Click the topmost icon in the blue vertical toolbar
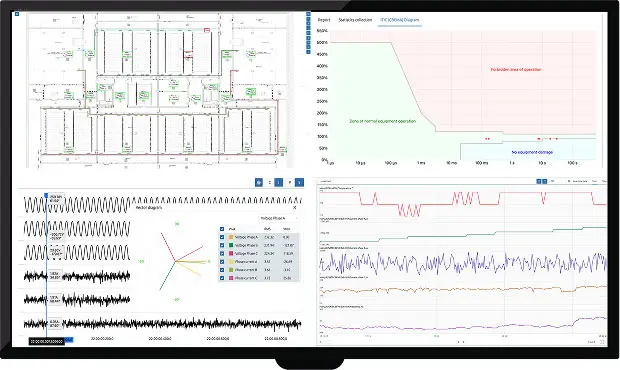 pos(308,14)
